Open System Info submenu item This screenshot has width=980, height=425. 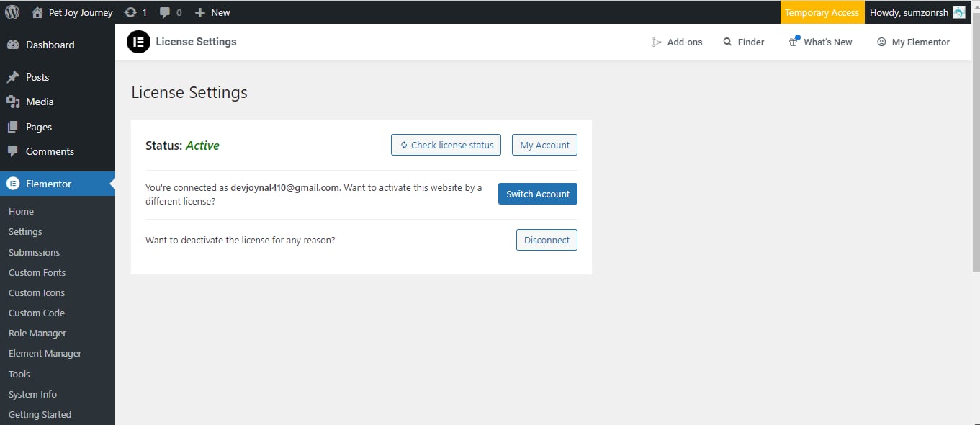click(32, 394)
